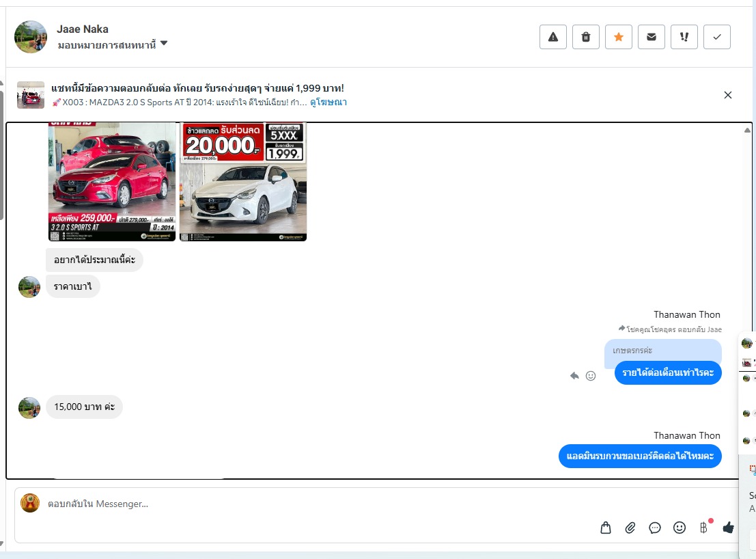Click the reply arrow beside income question
The width and height of the screenshot is (756, 559).
click(x=574, y=376)
